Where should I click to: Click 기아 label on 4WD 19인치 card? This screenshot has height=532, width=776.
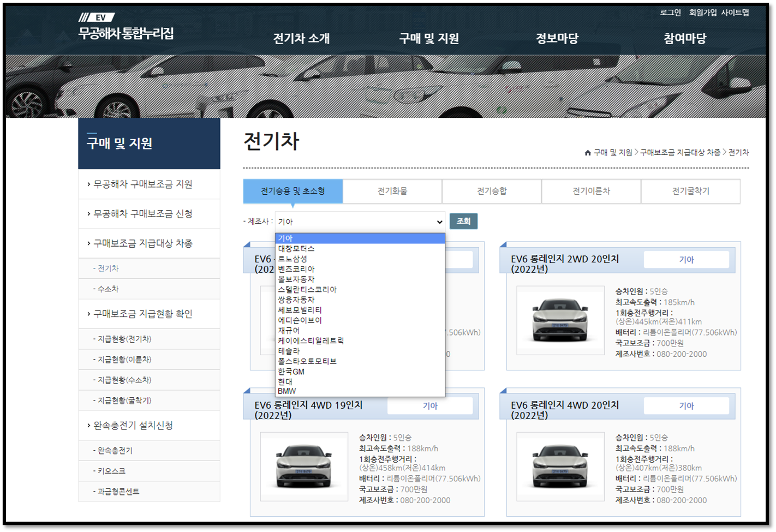coord(430,406)
